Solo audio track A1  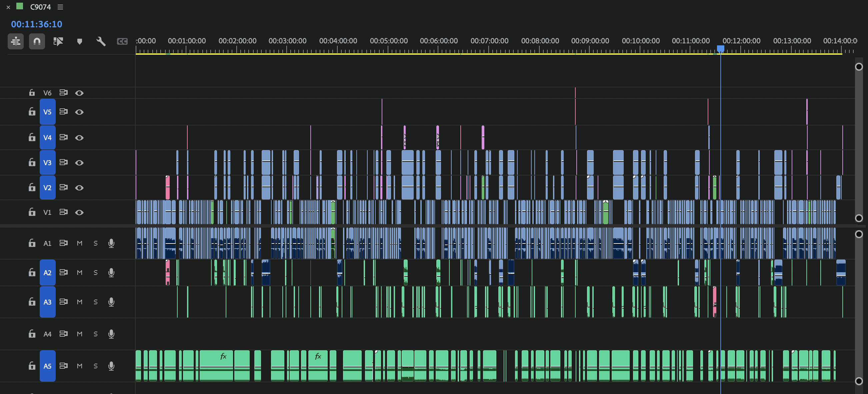point(96,243)
